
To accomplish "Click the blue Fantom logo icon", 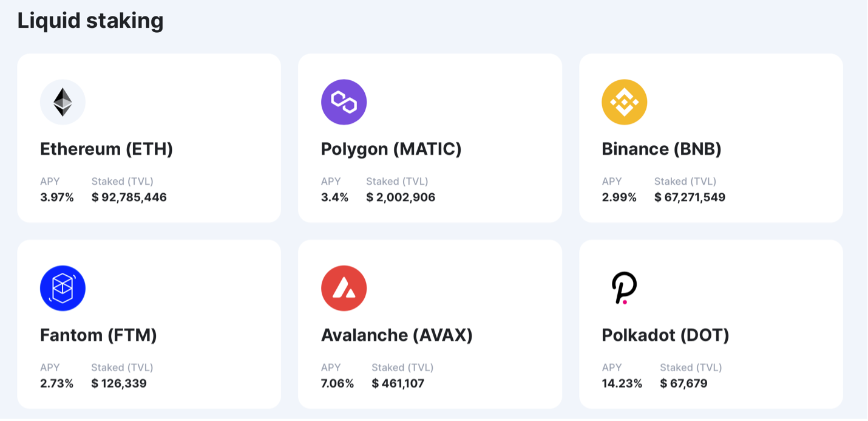I will tap(63, 288).
